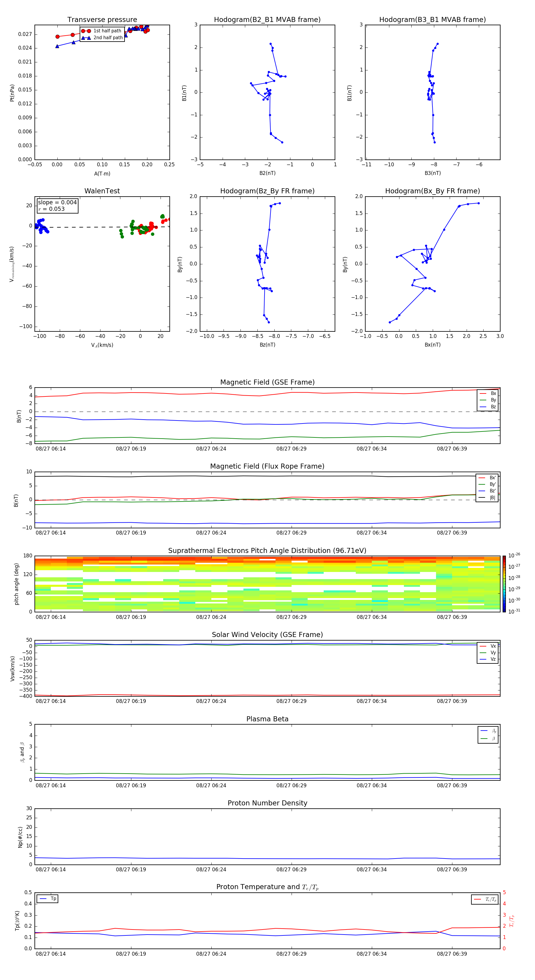Click 'Magnetic Field (Flux Rope Frame)' title
The width and height of the screenshot is (535, 980).
point(267,467)
